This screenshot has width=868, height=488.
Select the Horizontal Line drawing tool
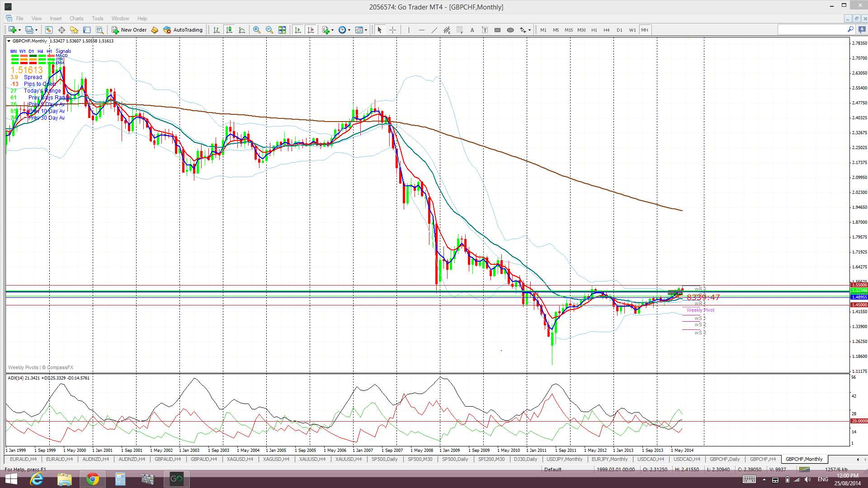click(x=421, y=30)
